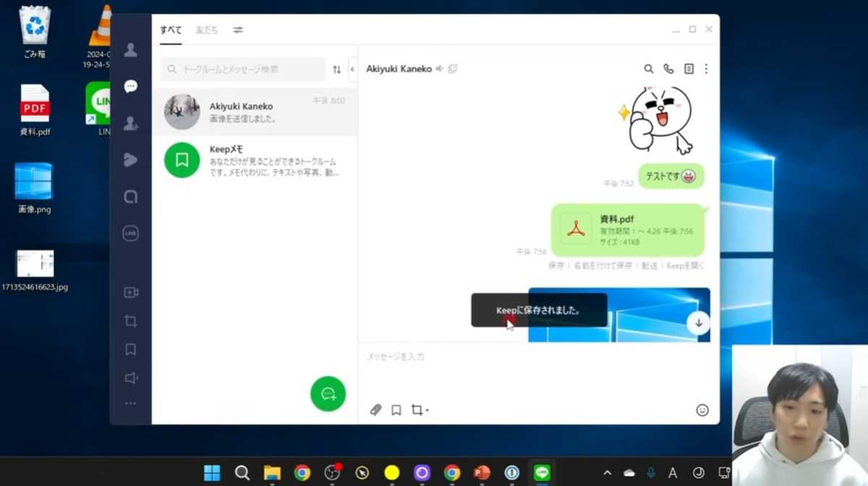Start a new chat with green button

click(328, 393)
